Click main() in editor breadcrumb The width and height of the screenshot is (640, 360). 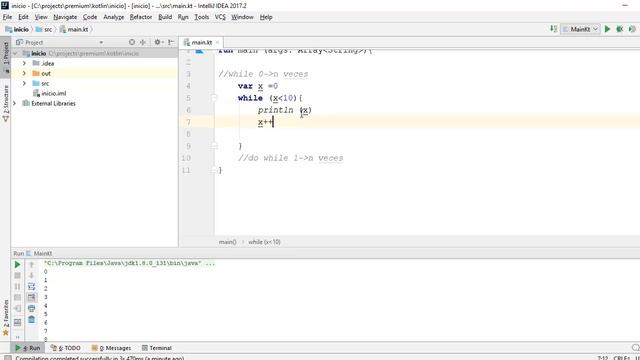(227, 242)
